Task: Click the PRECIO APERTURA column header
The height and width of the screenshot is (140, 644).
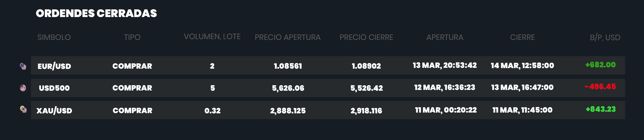Action: 288,37
